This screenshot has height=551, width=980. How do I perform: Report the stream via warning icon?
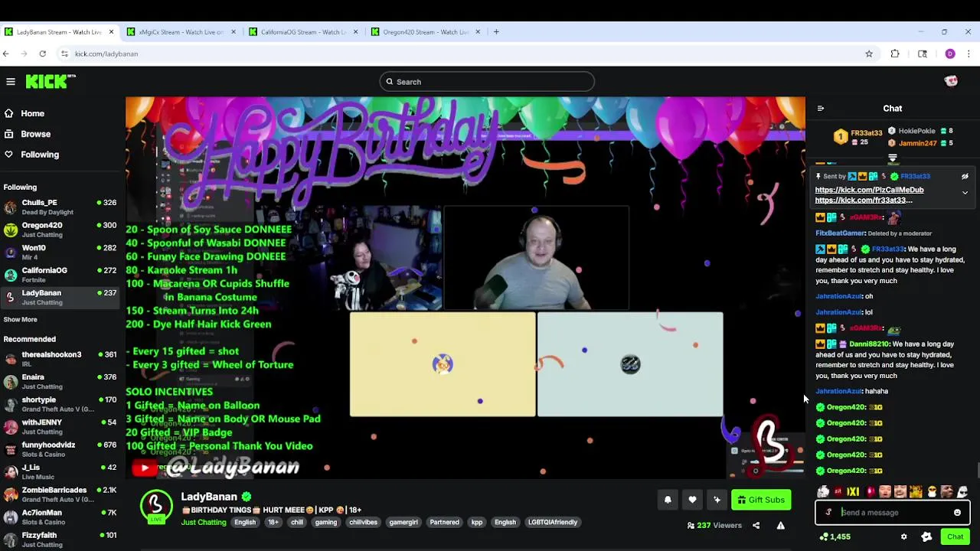click(780, 525)
